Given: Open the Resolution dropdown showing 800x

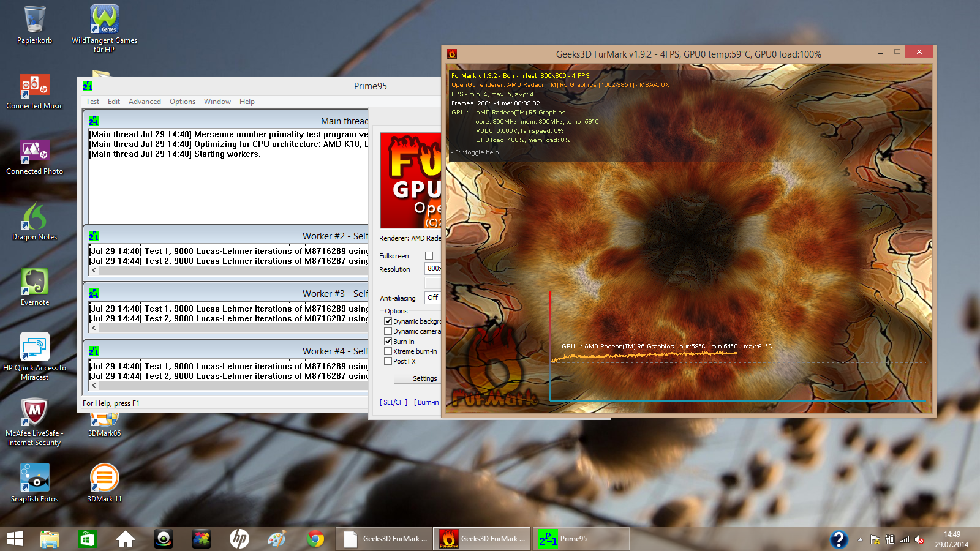Looking at the screenshot, I should tap(433, 268).
